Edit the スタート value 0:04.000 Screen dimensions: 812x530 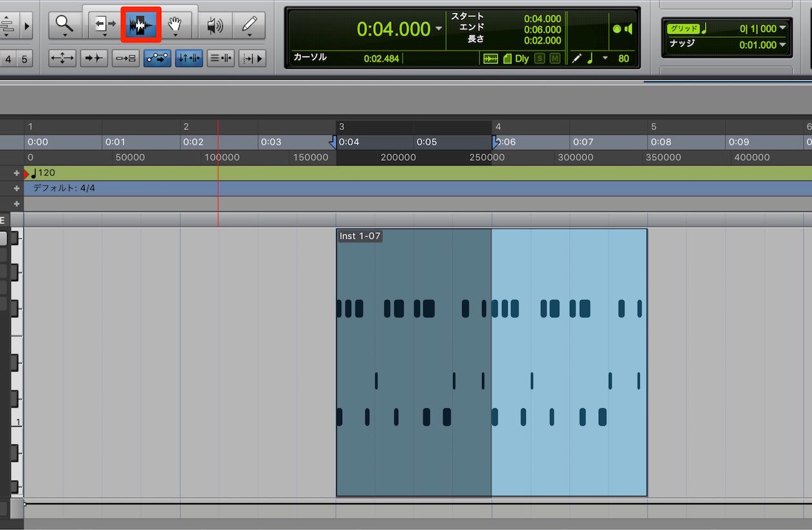pos(543,19)
